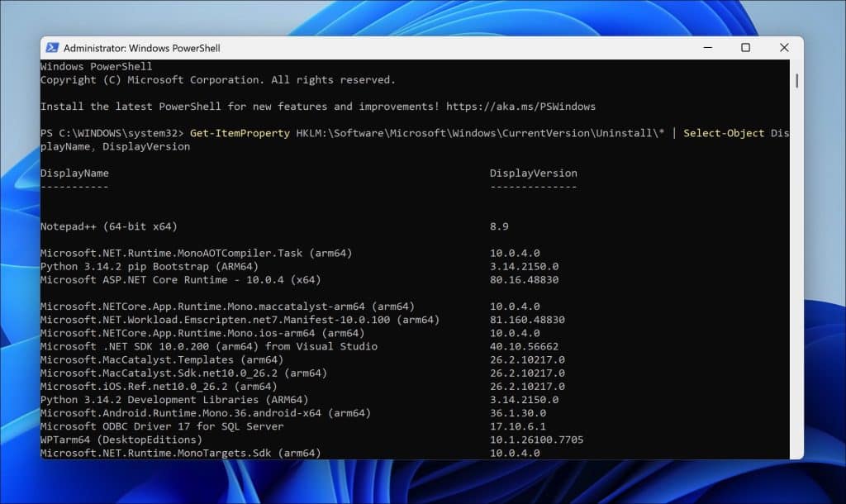
Task: Click the DisplayVersion column header
Action: (533, 174)
